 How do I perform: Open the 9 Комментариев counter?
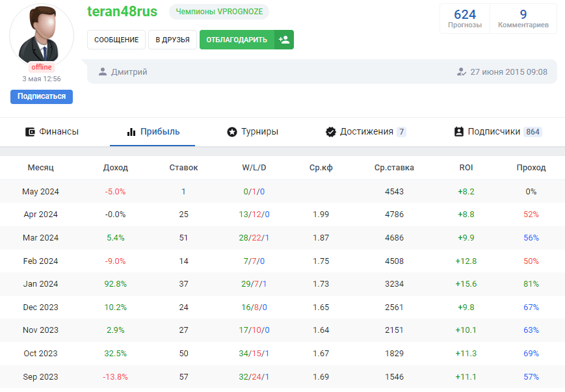pyautogui.click(x=523, y=18)
